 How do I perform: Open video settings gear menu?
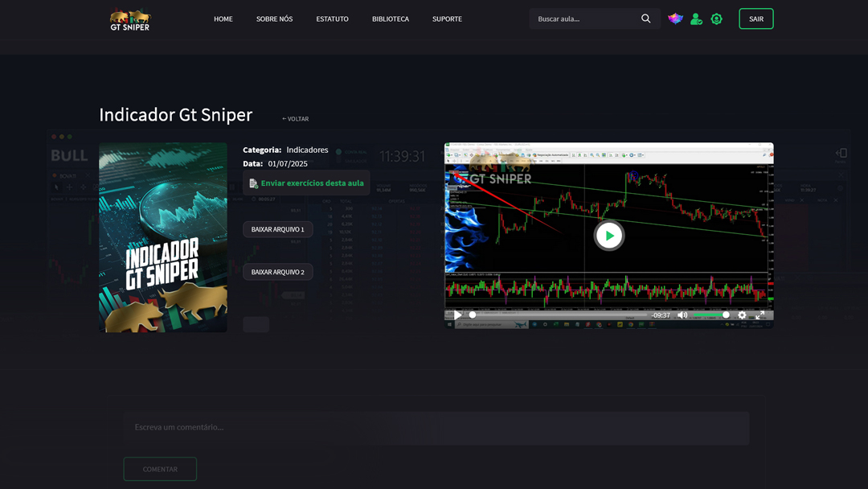tap(742, 315)
